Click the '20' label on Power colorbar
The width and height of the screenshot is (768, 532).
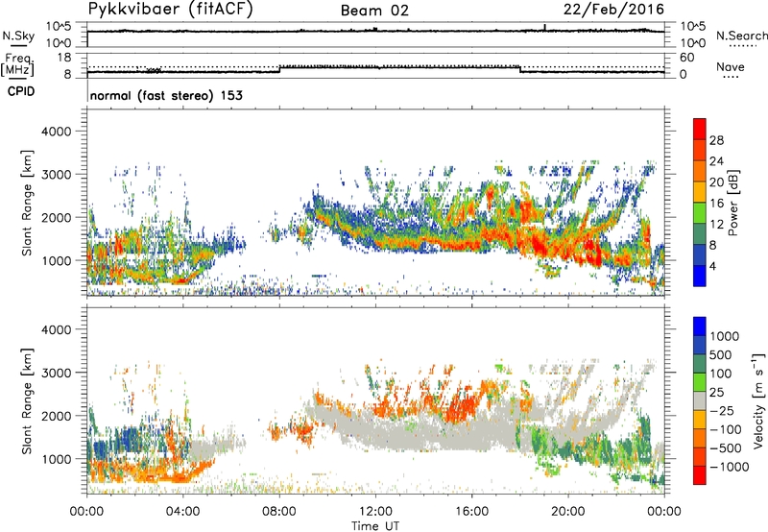(716, 182)
